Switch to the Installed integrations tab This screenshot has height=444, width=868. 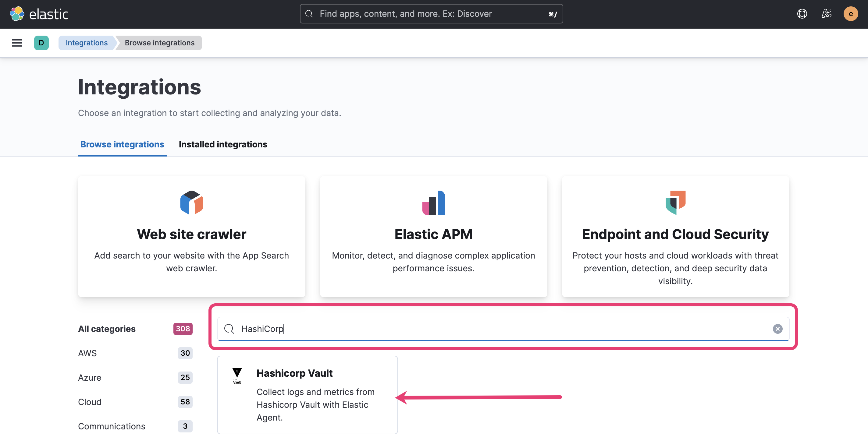point(223,144)
